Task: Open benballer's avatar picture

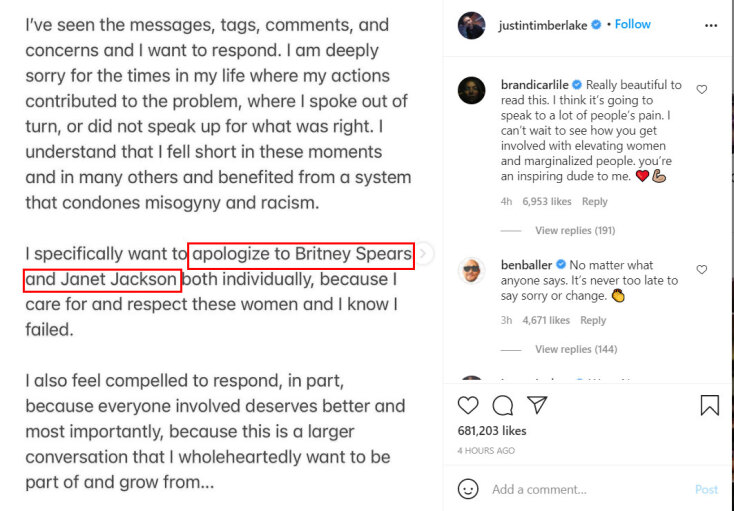Action: point(472,271)
